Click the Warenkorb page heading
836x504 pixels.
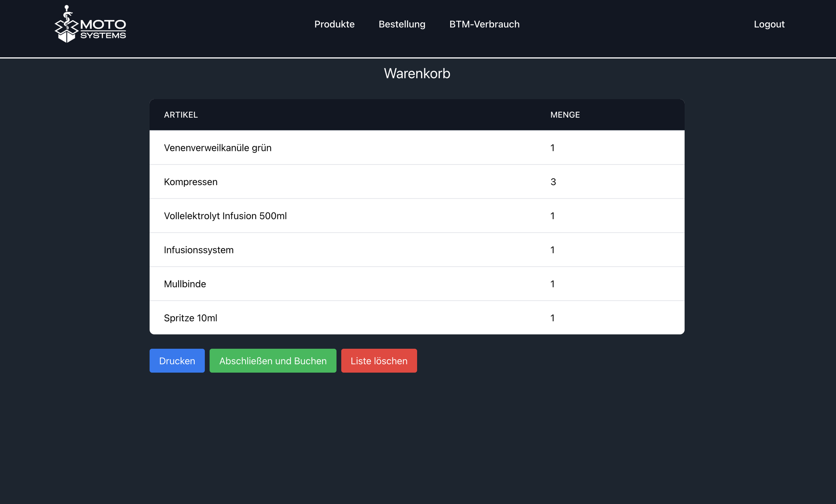tap(417, 73)
